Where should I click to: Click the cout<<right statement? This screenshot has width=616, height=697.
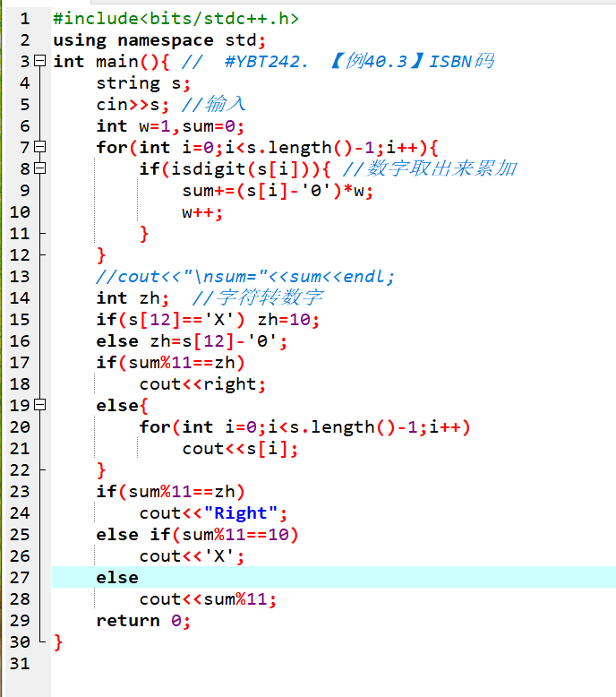202,384
